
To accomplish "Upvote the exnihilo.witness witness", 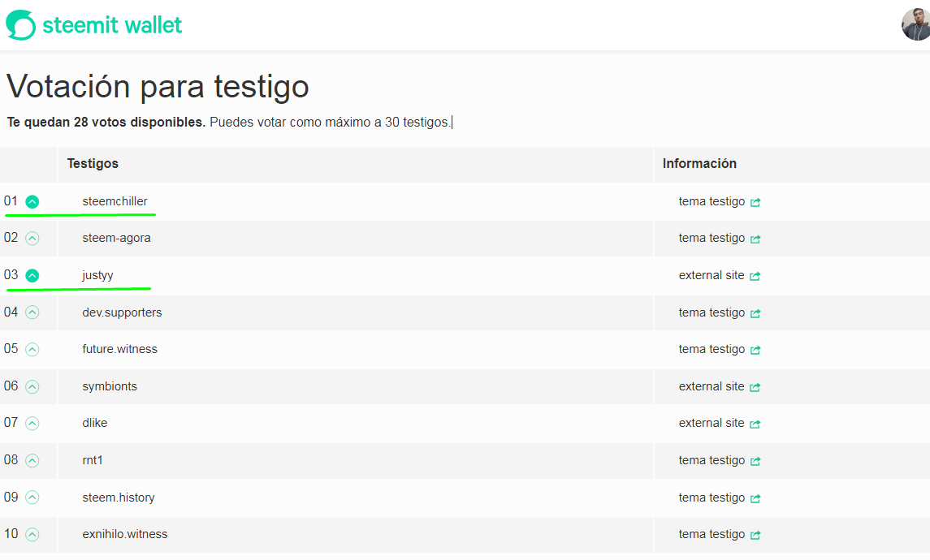I will pyautogui.click(x=32, y=535).
